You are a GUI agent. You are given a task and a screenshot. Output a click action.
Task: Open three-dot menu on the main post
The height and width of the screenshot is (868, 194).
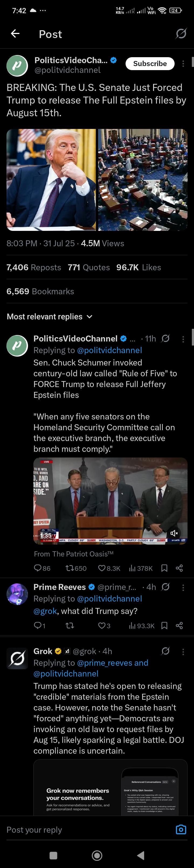183,64
